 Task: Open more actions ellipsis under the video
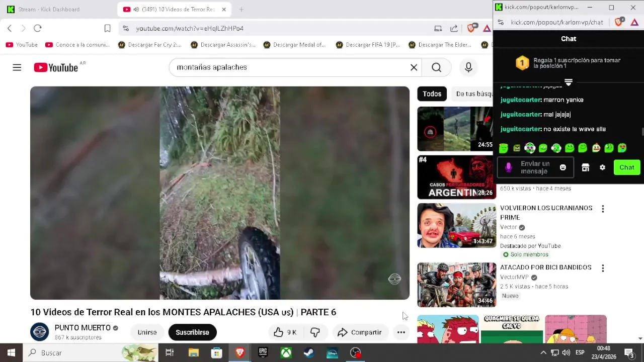click(x=401, y=332)
